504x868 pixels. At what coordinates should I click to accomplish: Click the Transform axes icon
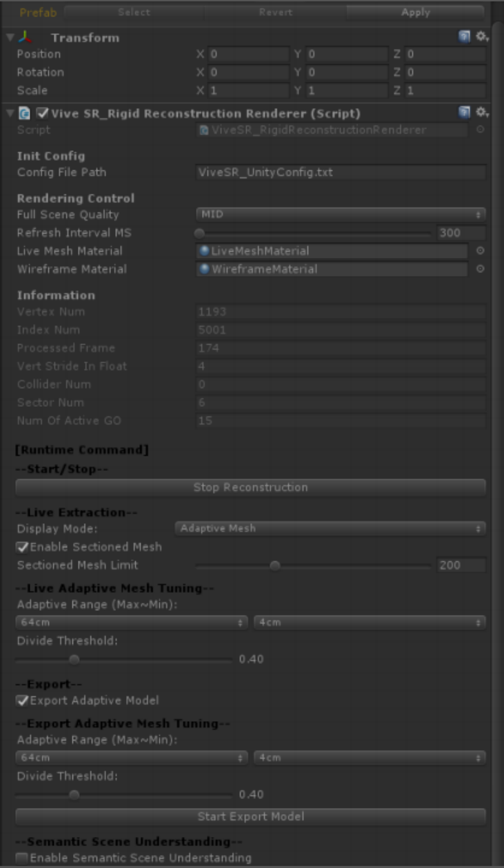pos(25,38)
